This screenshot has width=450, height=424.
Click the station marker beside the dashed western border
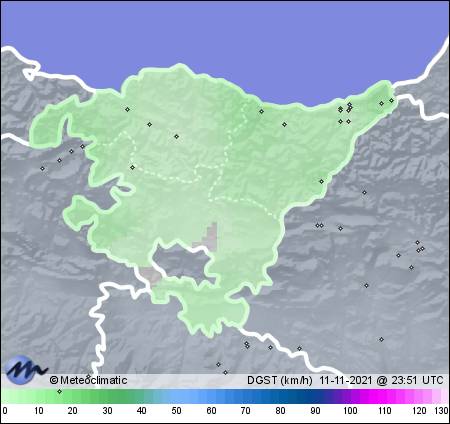133,167
